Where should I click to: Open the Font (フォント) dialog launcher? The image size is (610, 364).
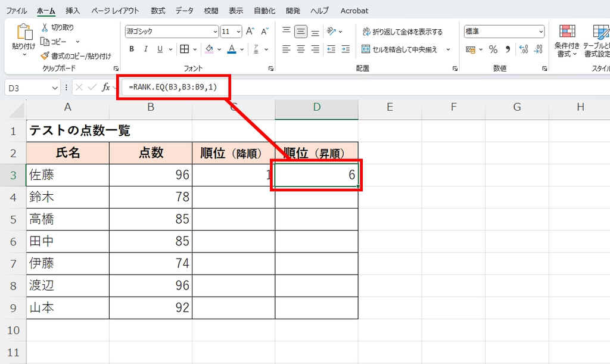[271, 69]
